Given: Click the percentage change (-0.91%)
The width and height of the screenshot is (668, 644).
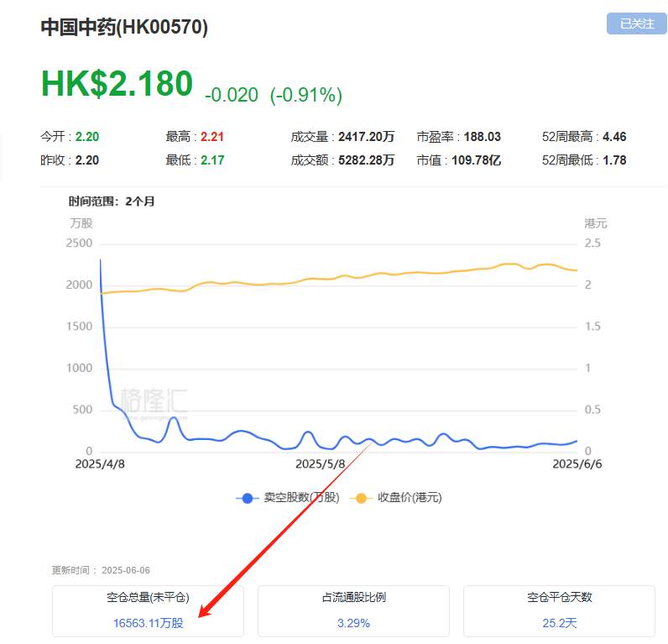Looking at the screenshot, I should 305,95.
